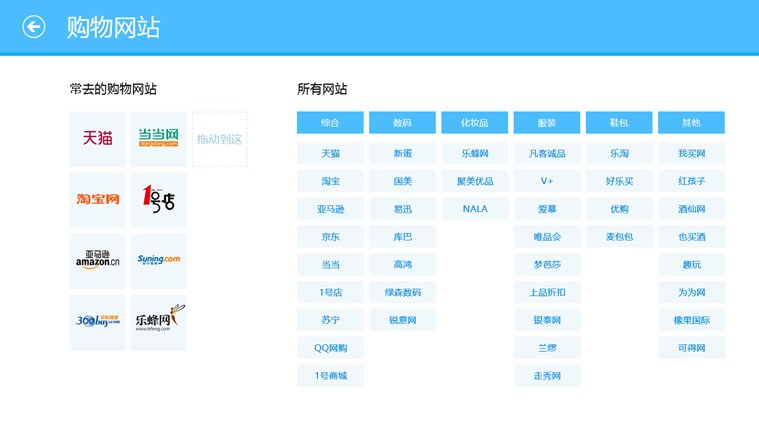
Task: Open 酒仙网 site button
Action: click(x=691, y=209)
